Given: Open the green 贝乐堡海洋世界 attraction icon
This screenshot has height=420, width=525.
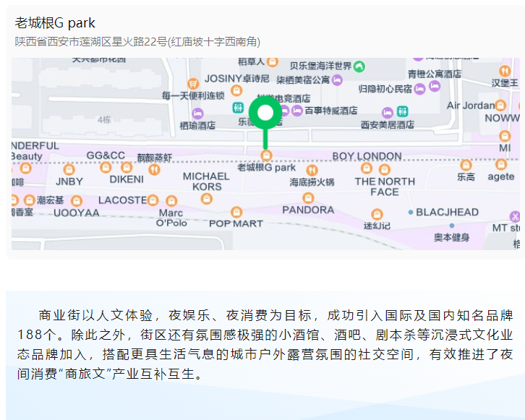Looking at the screenshot, I should pos(359,67).
